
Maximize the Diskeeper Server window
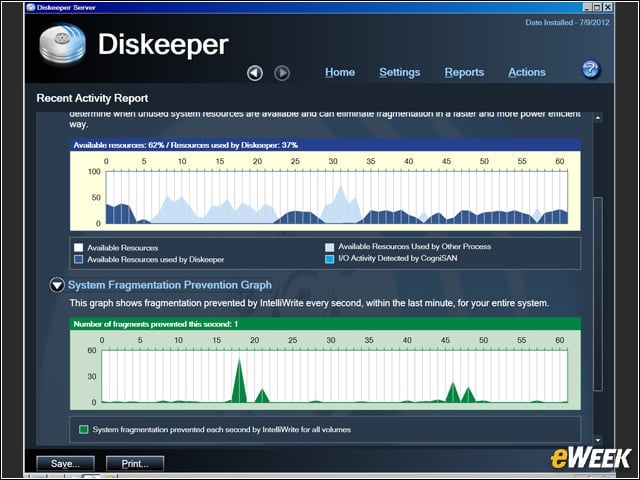click(x=598, y=7)
